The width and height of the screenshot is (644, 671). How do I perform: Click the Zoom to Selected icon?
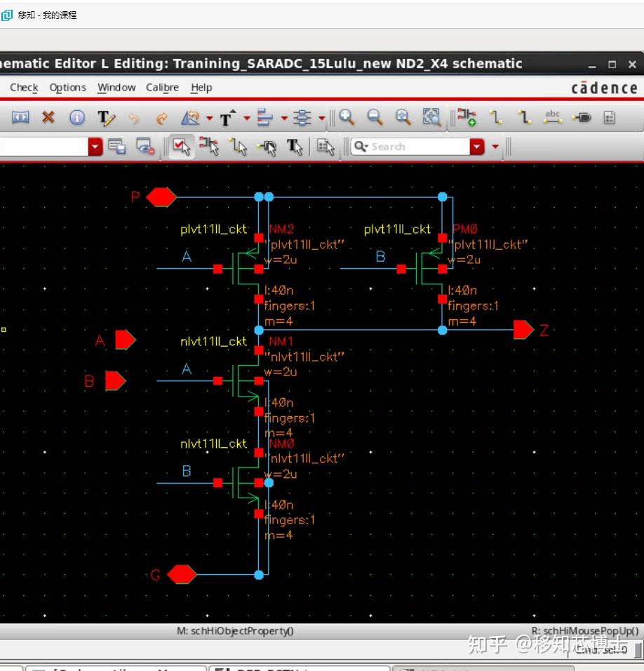tap(431, 117)
